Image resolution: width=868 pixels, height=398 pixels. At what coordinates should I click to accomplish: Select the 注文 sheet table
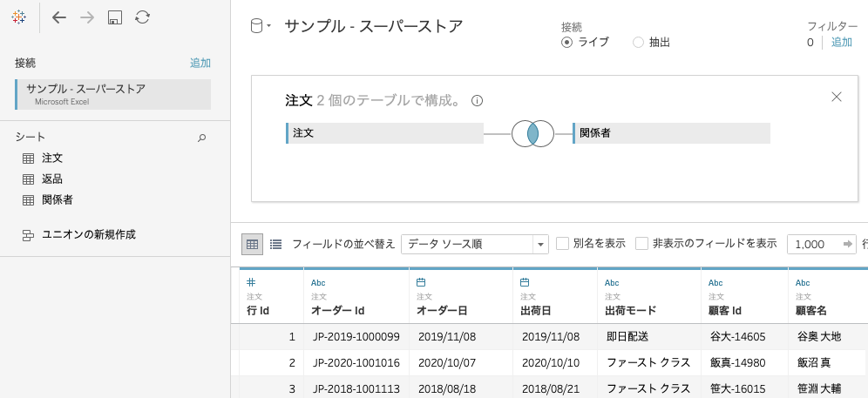pyautogui.click(x=52, y=159)
